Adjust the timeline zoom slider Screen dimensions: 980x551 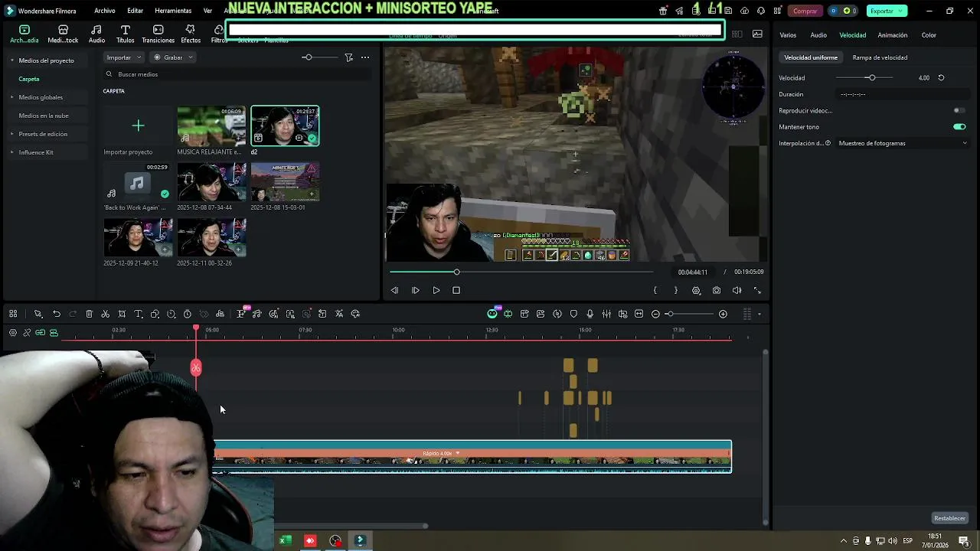tap(669, 314)
